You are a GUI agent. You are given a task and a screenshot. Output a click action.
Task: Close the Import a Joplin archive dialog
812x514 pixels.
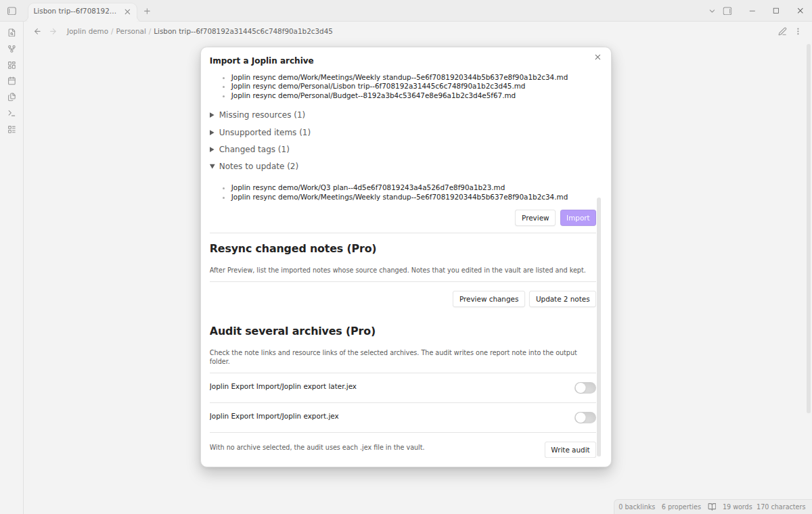pyautogui.click(x=597, y=57)
